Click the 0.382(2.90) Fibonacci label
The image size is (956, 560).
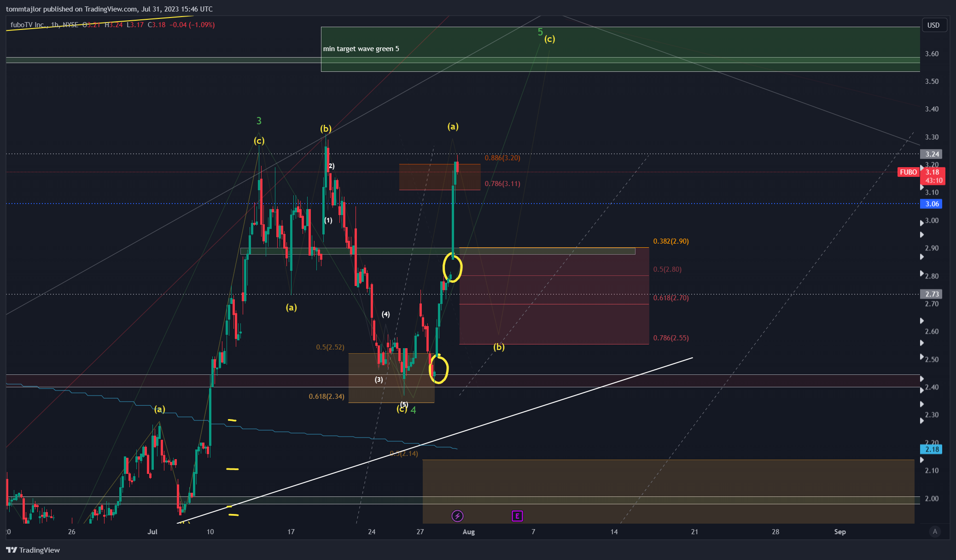pos(671,241)
